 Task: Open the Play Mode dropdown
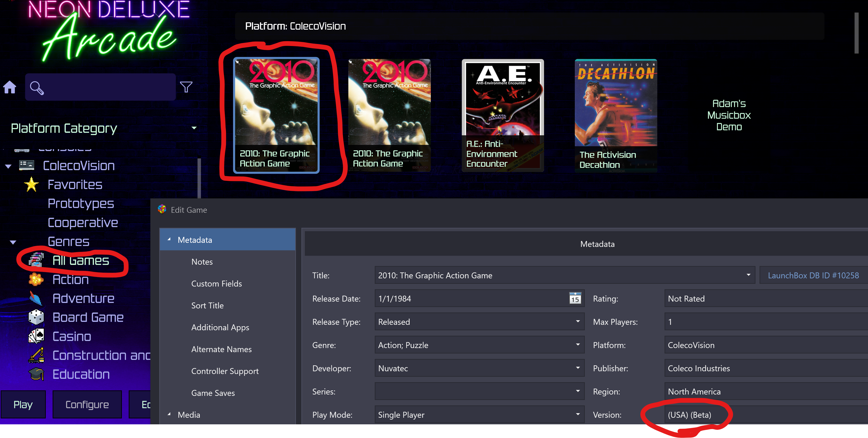[578, 414]
